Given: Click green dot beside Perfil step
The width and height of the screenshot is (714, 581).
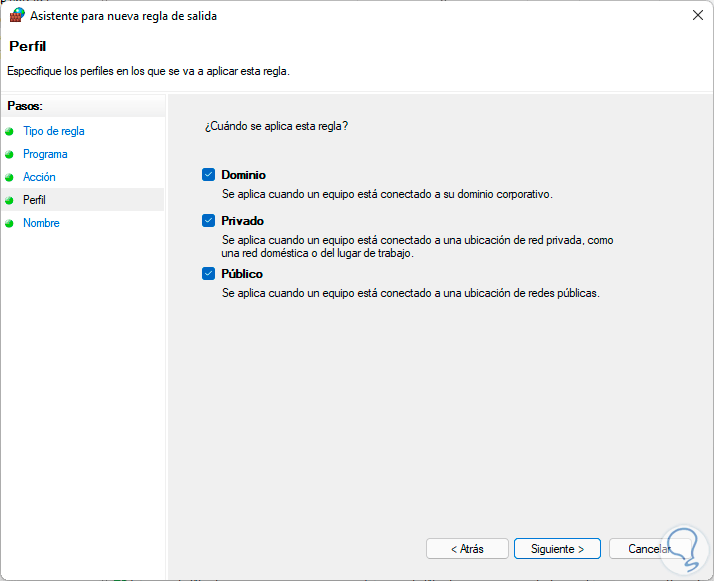Looking at the screenshot, I should [x=10, y=200].
